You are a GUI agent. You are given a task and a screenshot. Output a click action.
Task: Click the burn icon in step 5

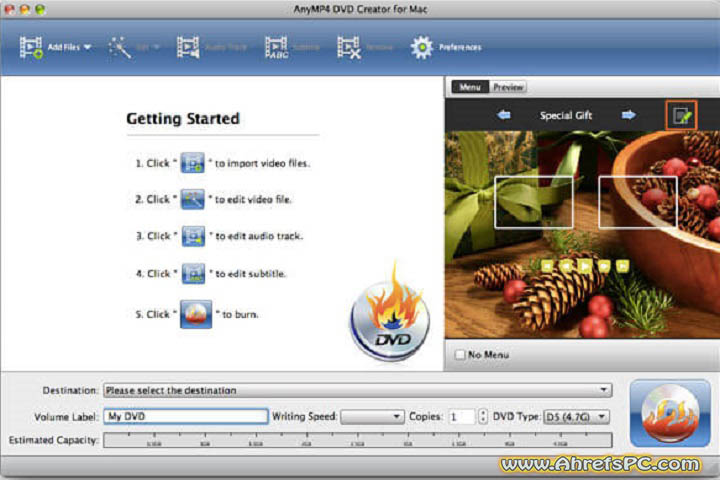(196, 314)
